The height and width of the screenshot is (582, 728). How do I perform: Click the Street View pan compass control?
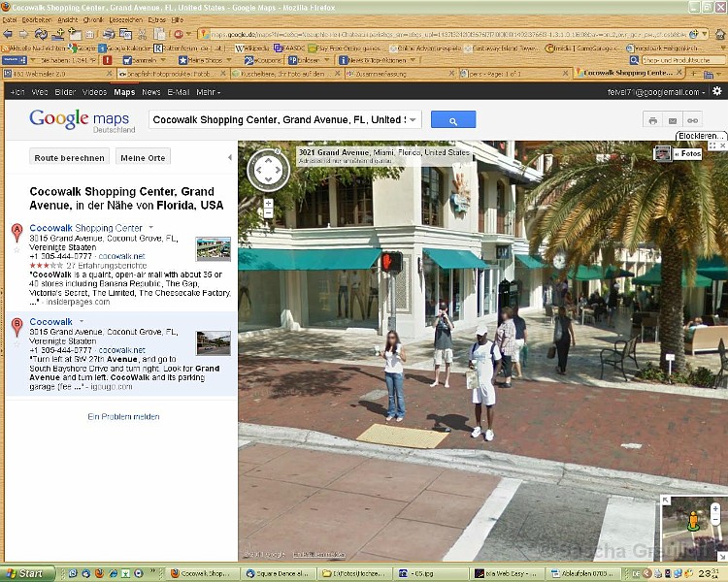pyautogui.click(x=269, y=171)
